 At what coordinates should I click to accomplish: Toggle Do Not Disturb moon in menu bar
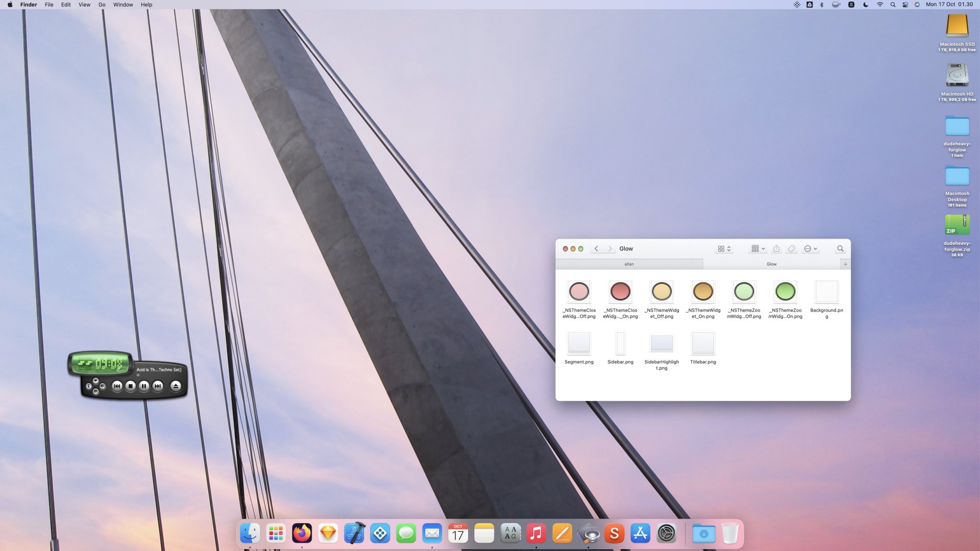(x=866, y=4)
